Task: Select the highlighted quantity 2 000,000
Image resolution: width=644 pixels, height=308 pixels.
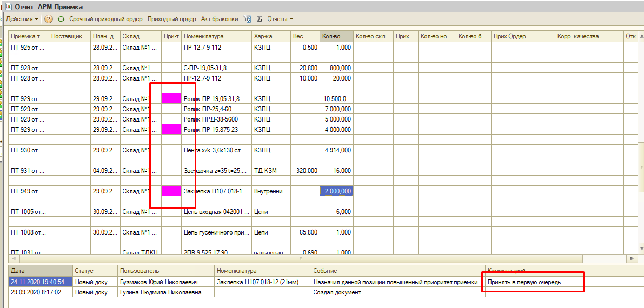Action: coord(336,191)
